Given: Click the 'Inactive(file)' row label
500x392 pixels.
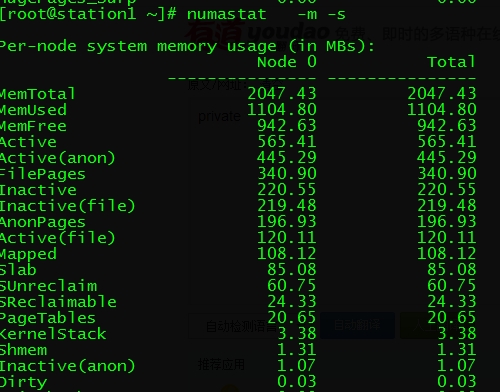Looking at the screenshot, I should click(67, 206).
